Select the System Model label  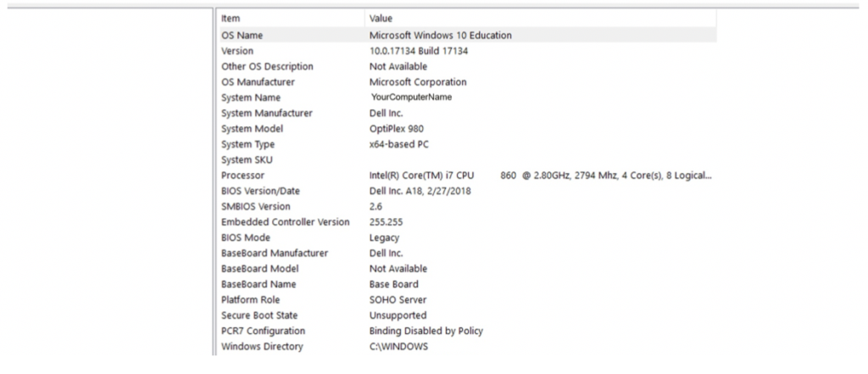[252, 129]
